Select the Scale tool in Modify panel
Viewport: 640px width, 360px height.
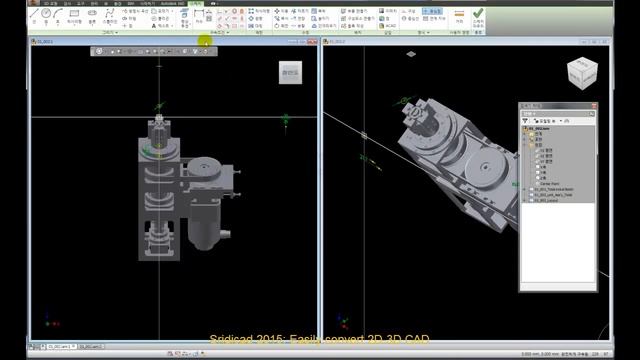pos(318,11)
